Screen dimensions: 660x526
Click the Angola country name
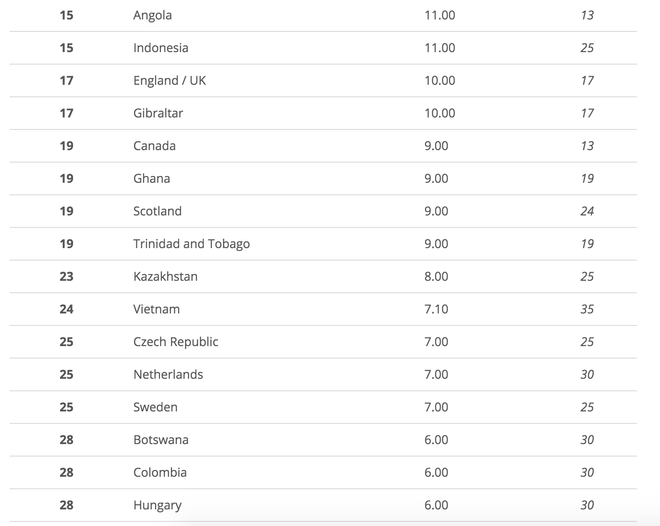pyautogui.click(x=152, y=15)
